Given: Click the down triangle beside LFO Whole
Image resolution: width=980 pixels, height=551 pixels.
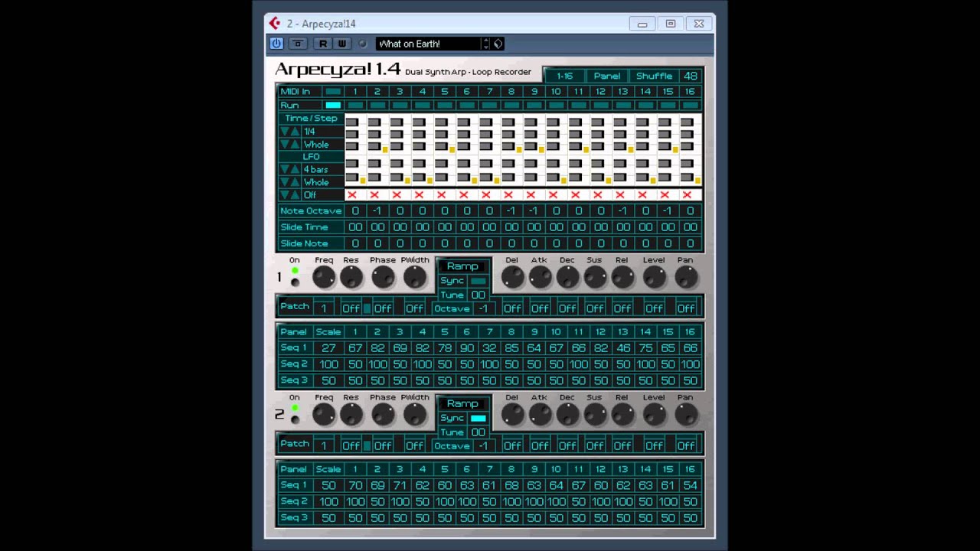Looking at the screenshot, I should click(284, 182).
